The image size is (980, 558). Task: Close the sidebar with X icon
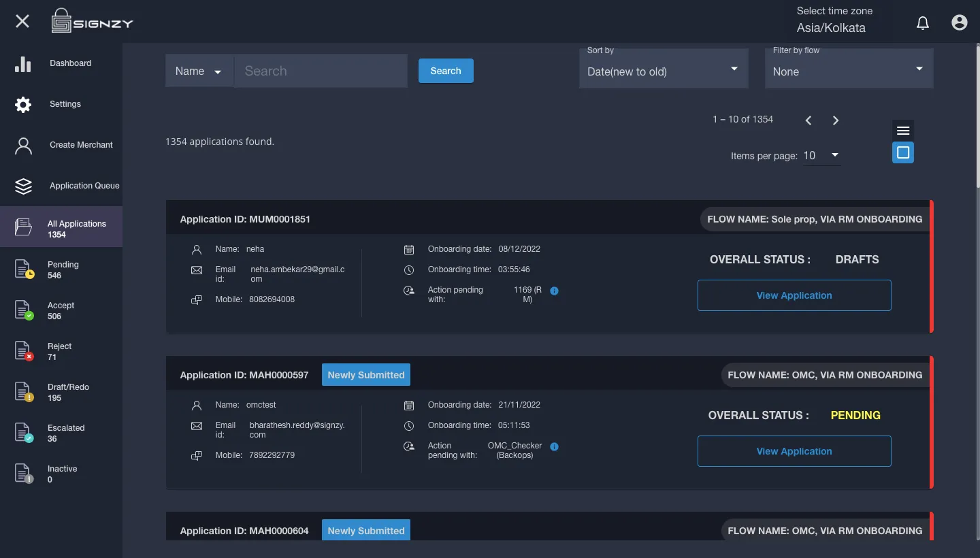point(22,21)
